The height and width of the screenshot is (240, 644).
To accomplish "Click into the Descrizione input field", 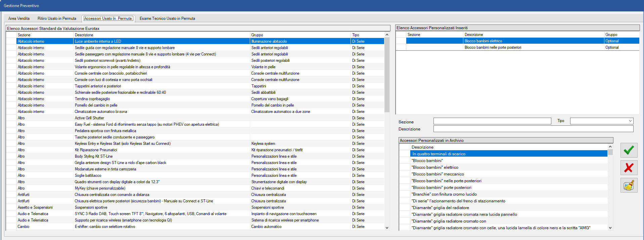I will 533,129.
